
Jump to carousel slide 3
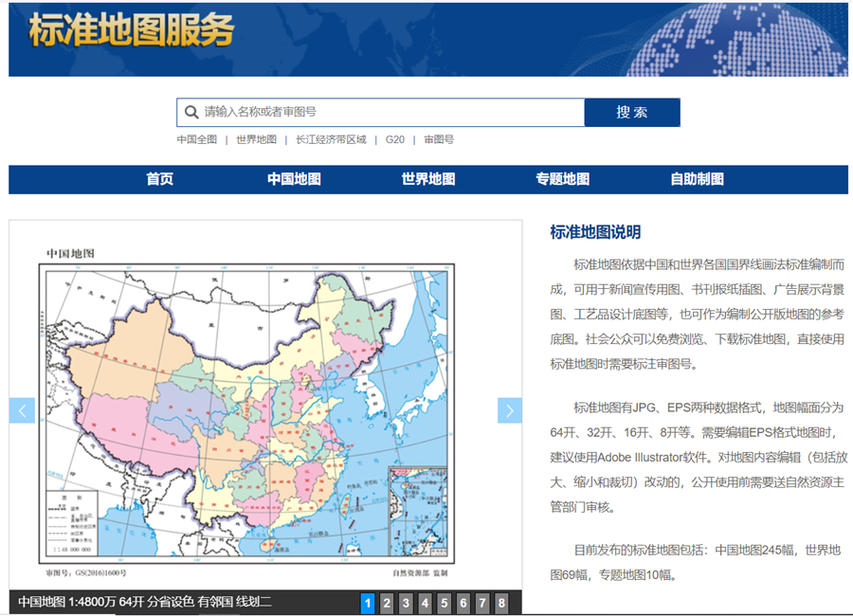click(x=406, y=603)
